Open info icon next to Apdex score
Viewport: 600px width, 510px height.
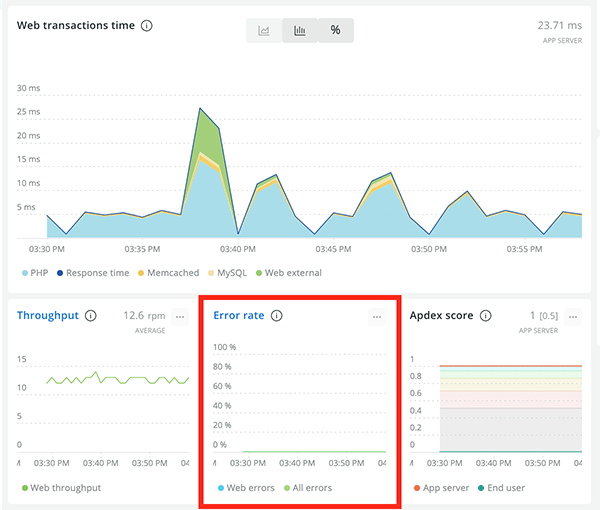pyautogui.click(x=486, y=316)
